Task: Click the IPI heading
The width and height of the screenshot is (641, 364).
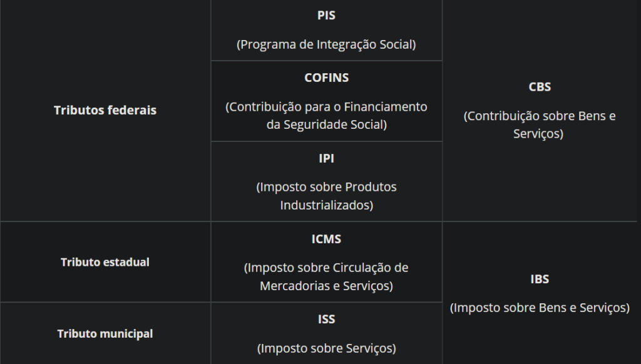Action: pos(326,158)
